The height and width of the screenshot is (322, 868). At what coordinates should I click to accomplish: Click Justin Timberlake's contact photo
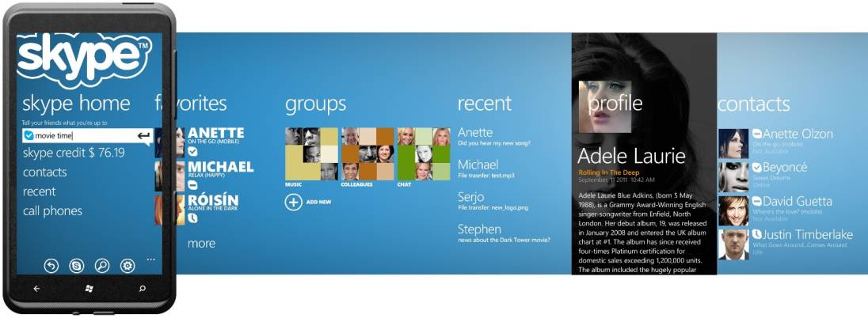pos(733,244)
